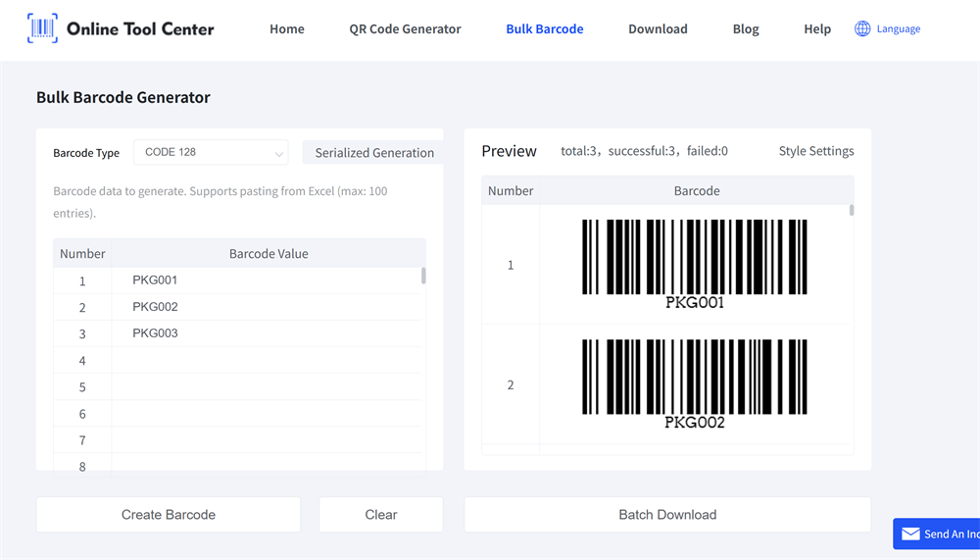Click the Batch Download button

[x=667, y=514]
